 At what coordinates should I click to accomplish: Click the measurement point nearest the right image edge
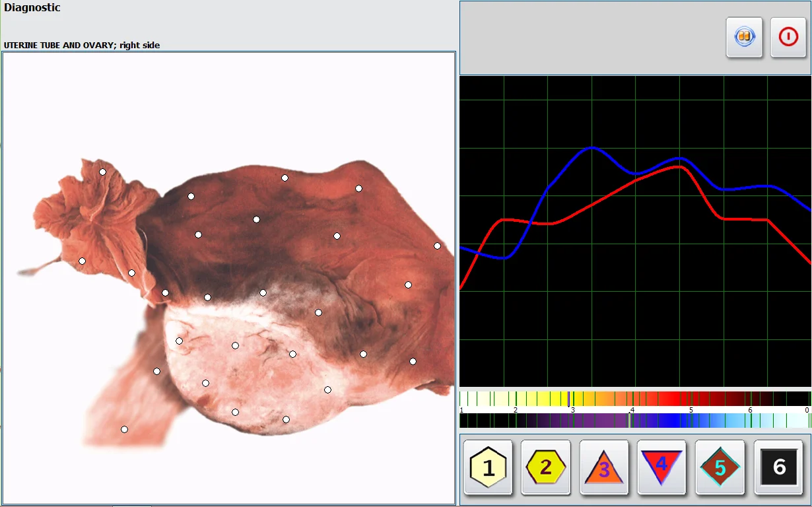pos(437,246)
